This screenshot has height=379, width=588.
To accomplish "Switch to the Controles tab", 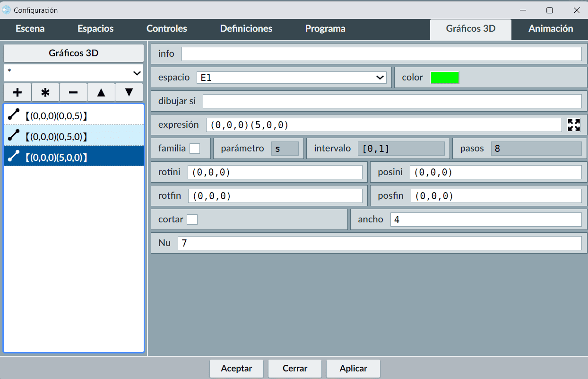I will (167, 29).
